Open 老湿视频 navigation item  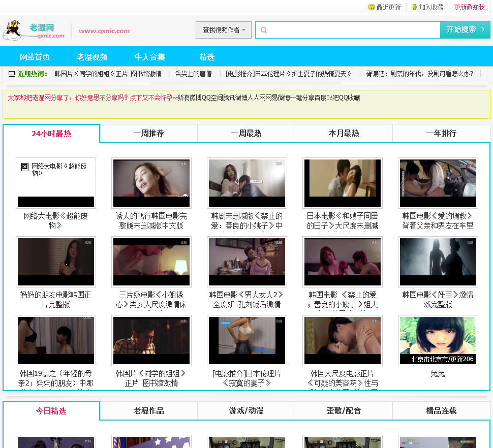click(92, 57)
